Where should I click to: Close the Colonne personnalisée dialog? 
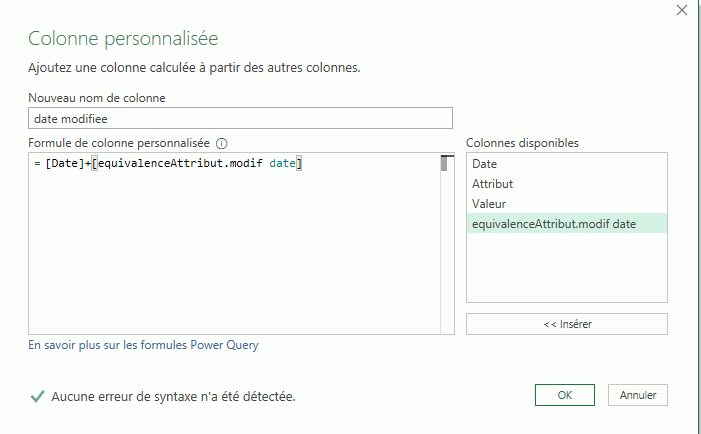click(x=682, y=11)
